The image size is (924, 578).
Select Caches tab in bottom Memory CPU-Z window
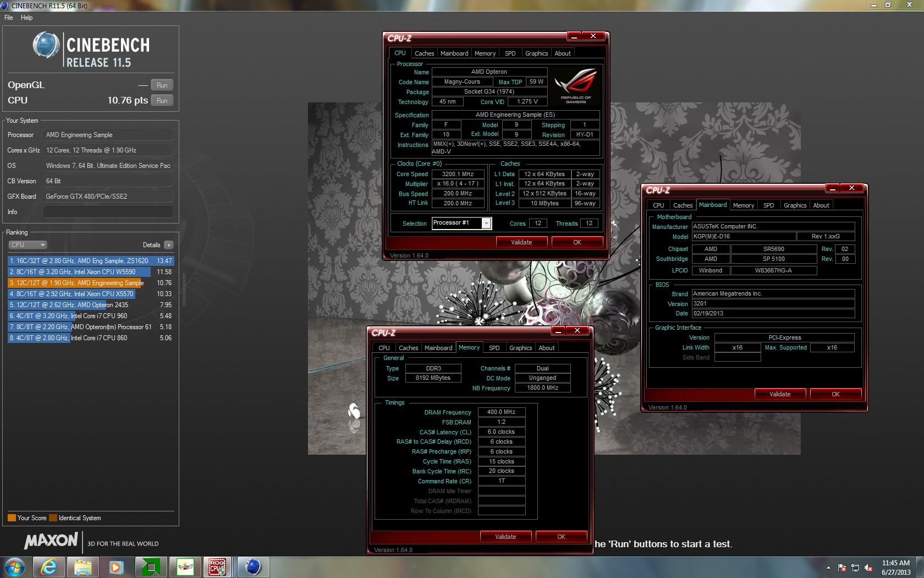pos(408,348)
